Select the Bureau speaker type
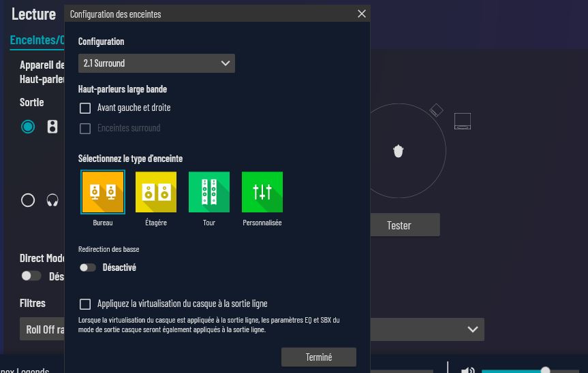The height and width of the screenshot is (373, 588). (102, 192)
